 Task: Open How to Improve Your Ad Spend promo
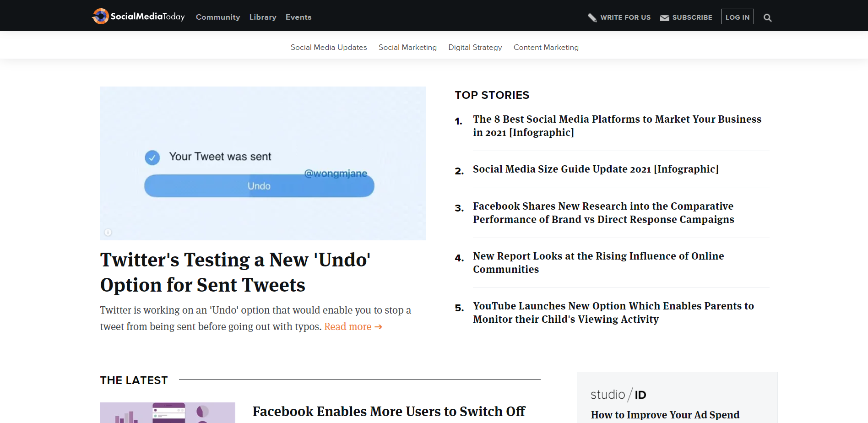coord(665,415)
